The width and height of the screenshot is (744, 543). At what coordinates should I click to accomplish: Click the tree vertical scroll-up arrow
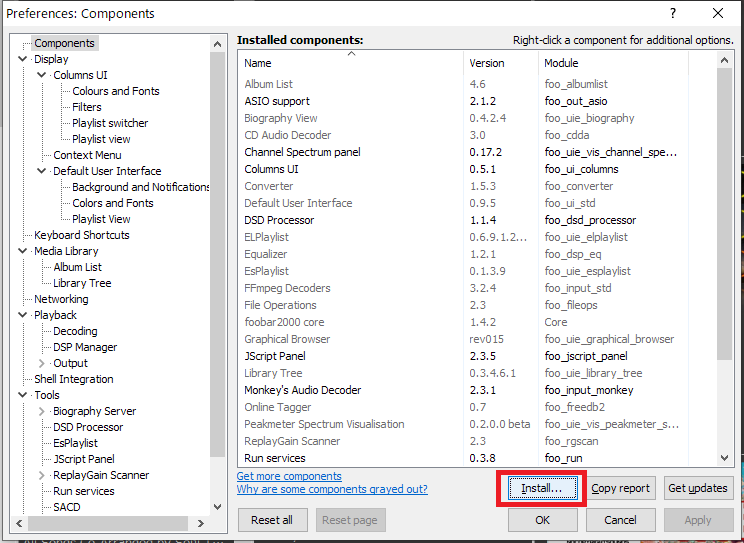(x=217, y=44)
